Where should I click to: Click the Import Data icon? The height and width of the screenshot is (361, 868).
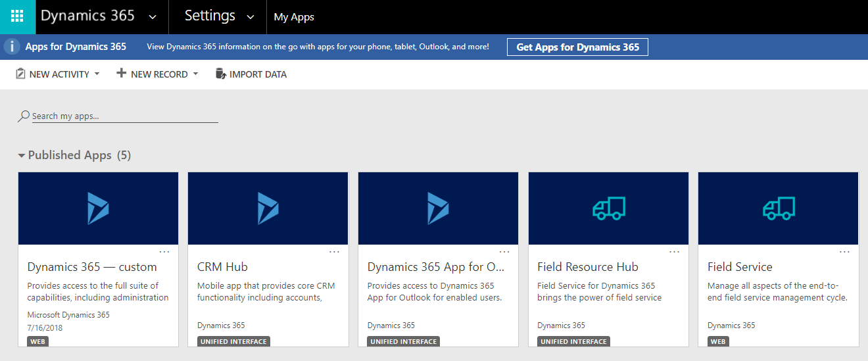pos(221,74)
